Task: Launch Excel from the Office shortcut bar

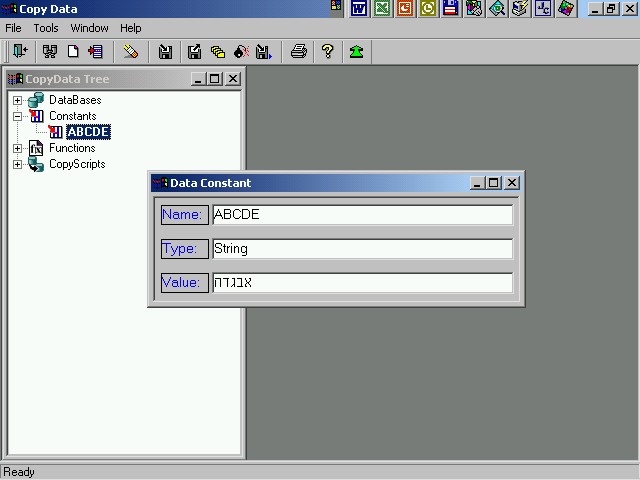Action: click(x=381, y=8)
